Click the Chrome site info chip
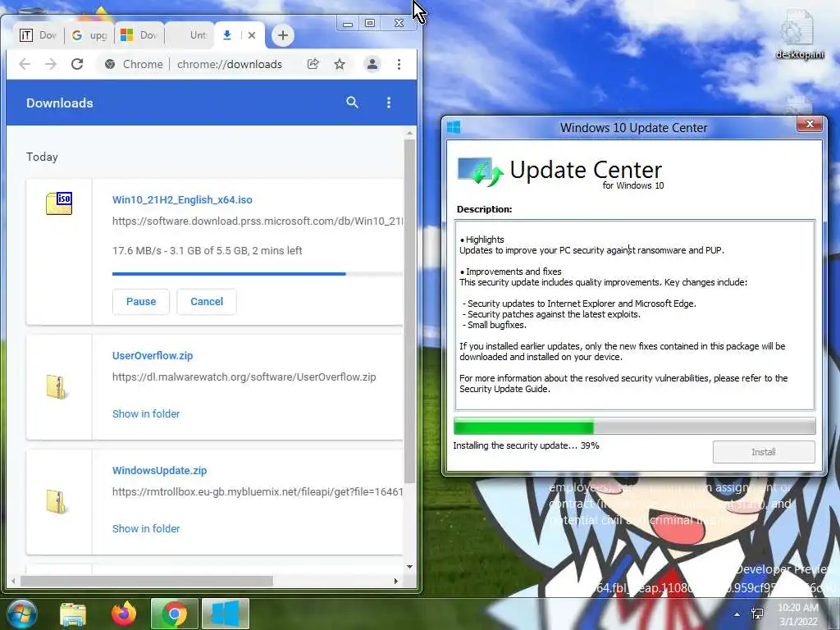The height and width of the screenshot is (630, 840). pyautogui.click(x=134, y=64)
